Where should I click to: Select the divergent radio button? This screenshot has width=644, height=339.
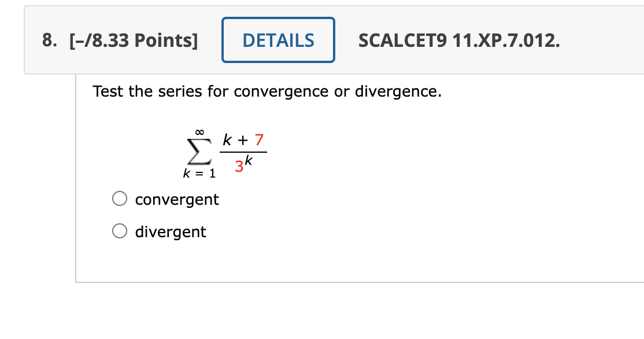click(x=119, y=230)
